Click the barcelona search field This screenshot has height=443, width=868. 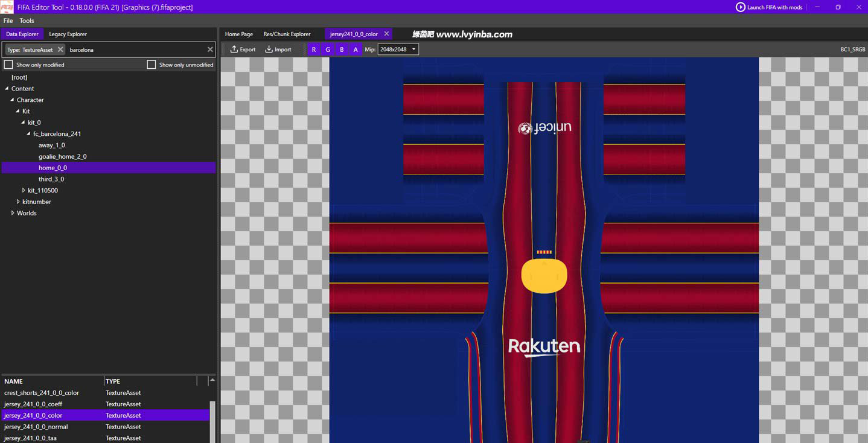click(136, 49)
